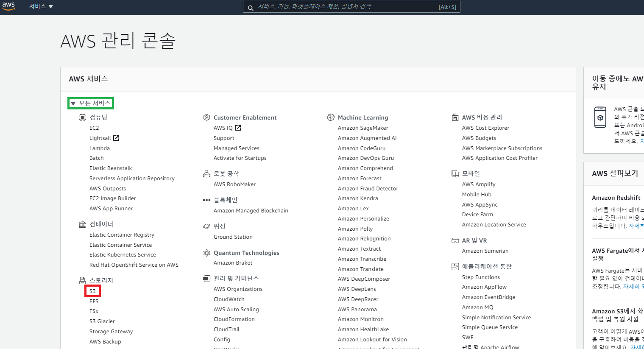The image size is (644, 349).
Task: Click the 모바일 category icon
Action: (455, 174)
